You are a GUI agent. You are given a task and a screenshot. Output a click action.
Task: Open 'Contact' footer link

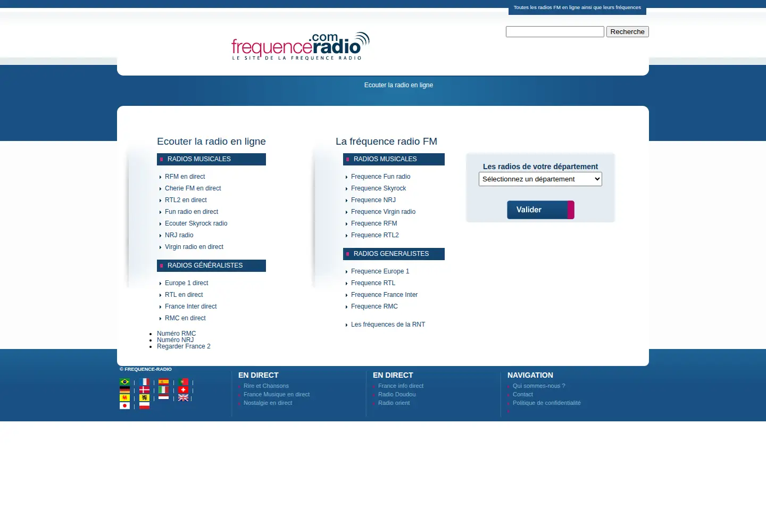coord(522,394)
